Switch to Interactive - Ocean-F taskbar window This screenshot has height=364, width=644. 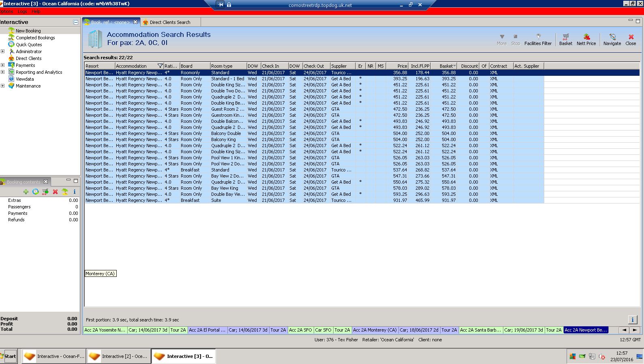point(53,356)
